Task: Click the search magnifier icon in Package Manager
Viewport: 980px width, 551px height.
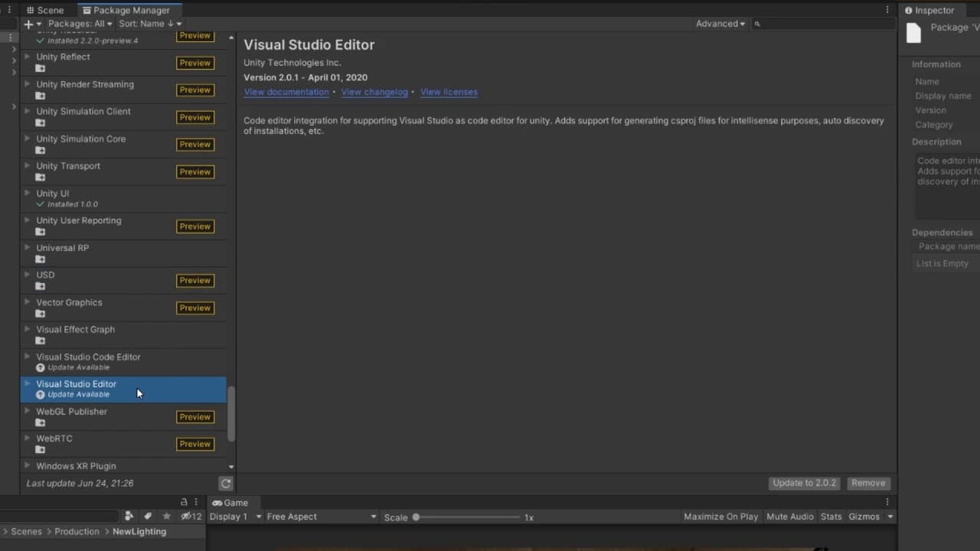Action: pyautogui.click(x=757, y=24)
